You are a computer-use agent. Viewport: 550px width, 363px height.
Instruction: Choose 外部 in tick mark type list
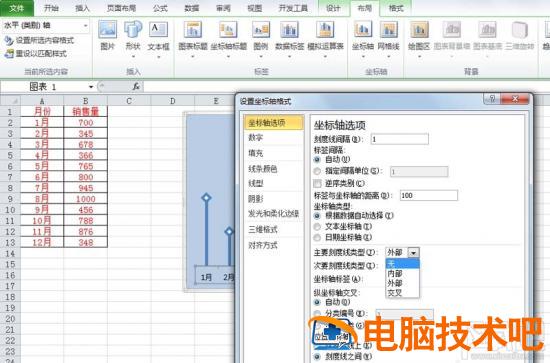point(402,283)
